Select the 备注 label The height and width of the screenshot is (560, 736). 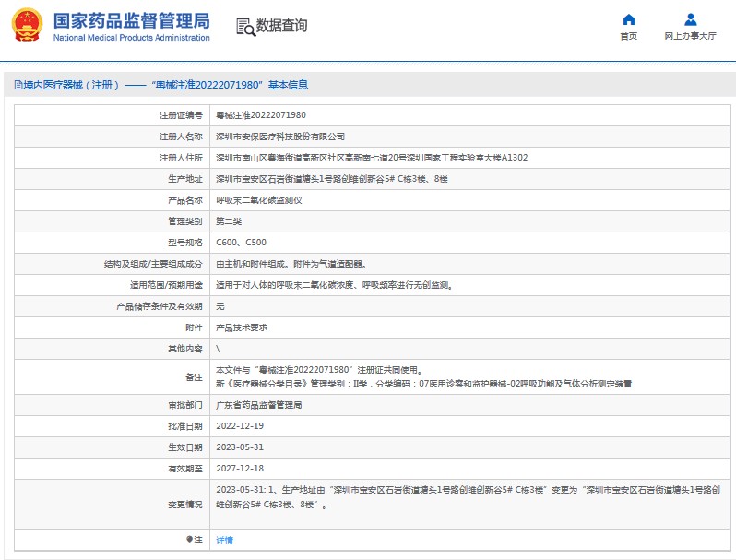194,377
